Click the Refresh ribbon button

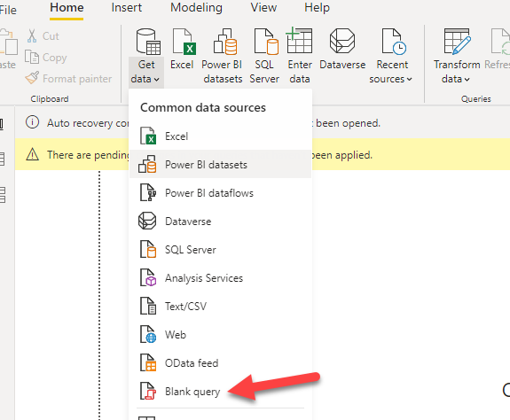click(497, 49)
